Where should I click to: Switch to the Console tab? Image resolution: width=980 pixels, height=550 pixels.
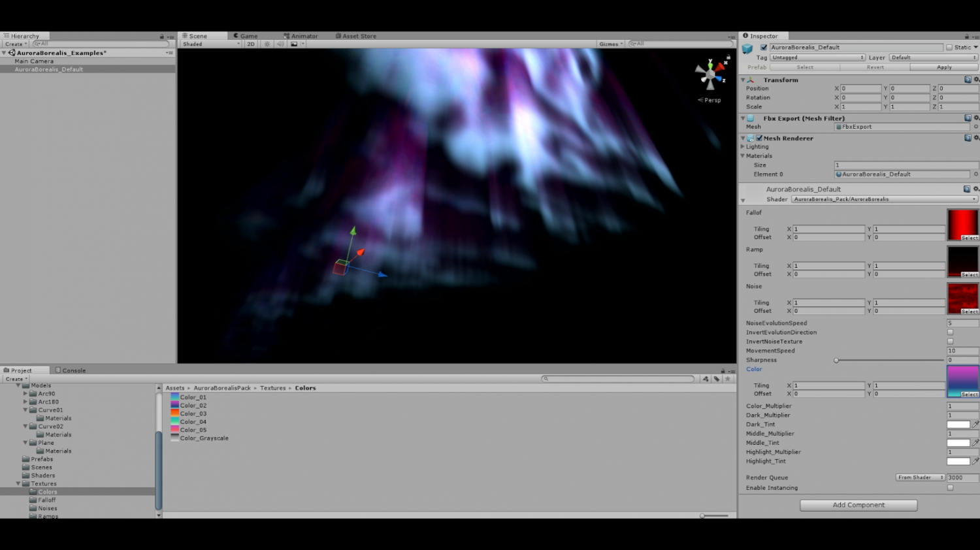click(x=71, y=370)
